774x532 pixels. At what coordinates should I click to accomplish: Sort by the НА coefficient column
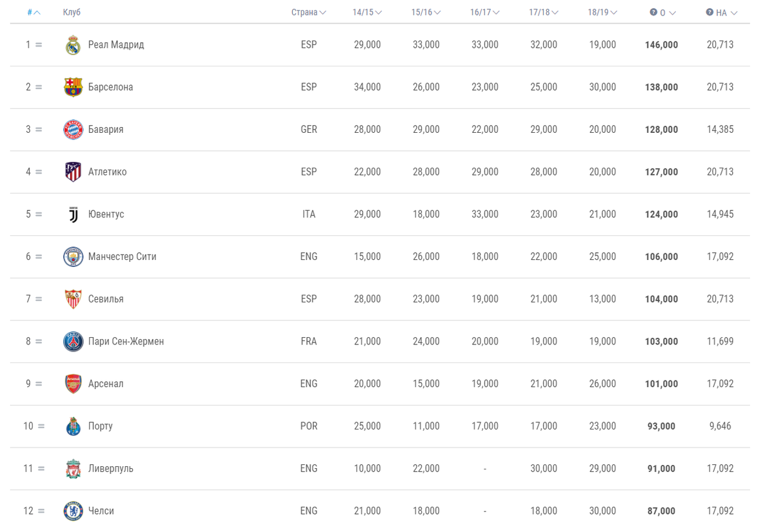(x=726, y=12)
